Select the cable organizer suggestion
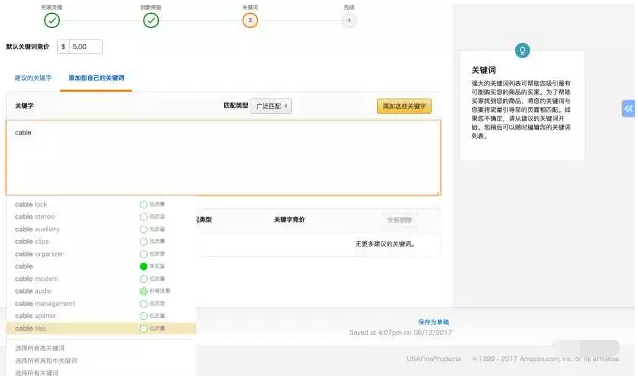 point(101,254)
